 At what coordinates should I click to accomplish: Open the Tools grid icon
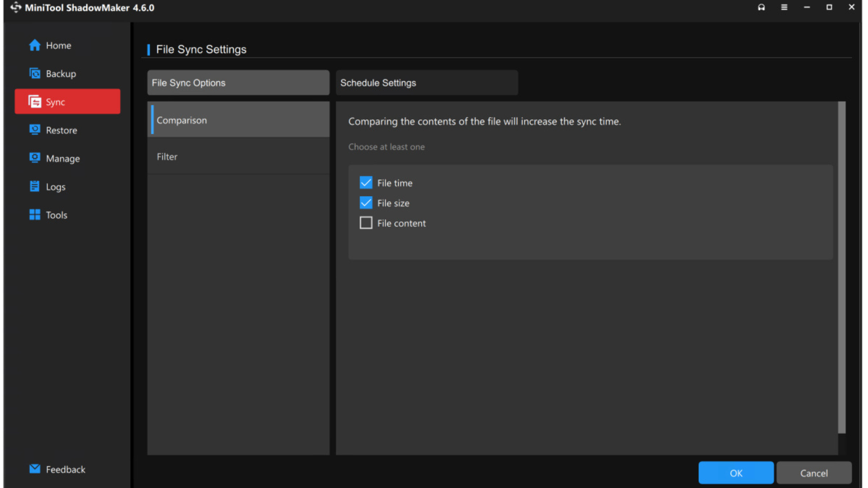coord(35,215)
